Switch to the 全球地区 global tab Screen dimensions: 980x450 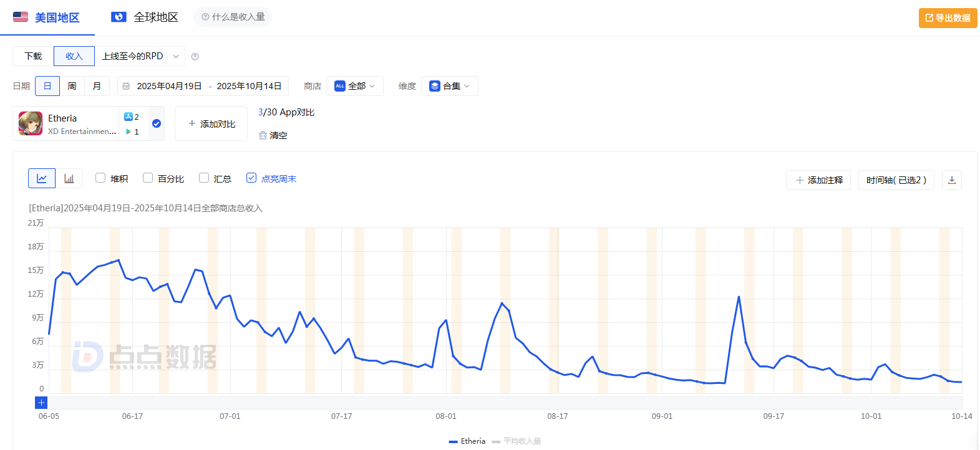145,17
